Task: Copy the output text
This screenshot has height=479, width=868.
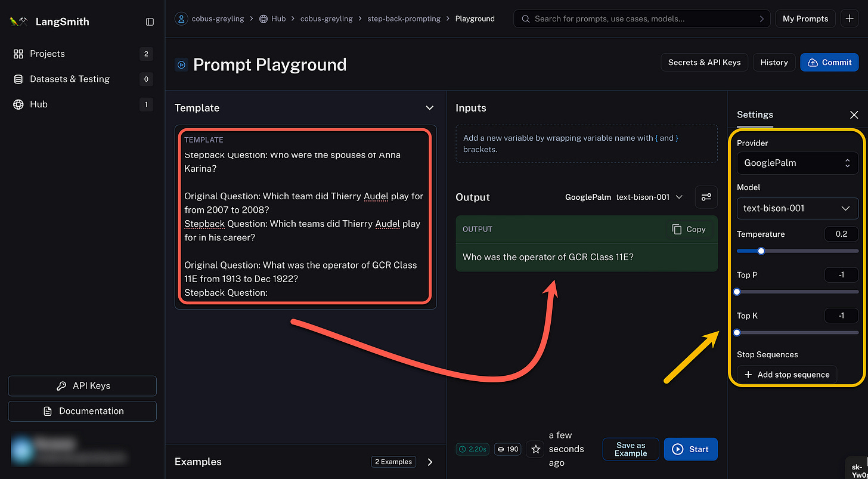Action: tap(689, 229)
